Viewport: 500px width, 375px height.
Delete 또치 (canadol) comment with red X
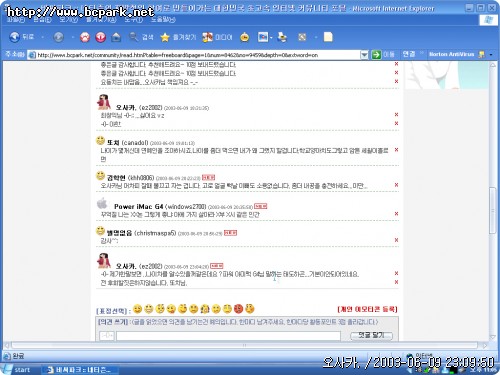[x=396, y=150]
